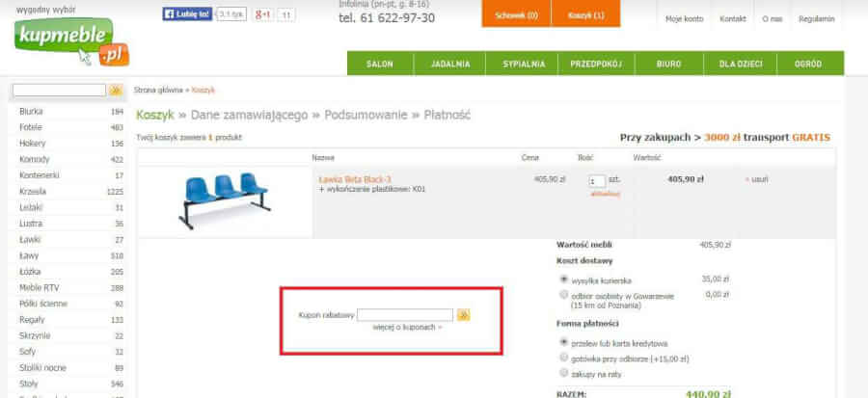
Task: Click the blue bench product thumbnail
Action: pyautogui.click(x=225, y=201)
